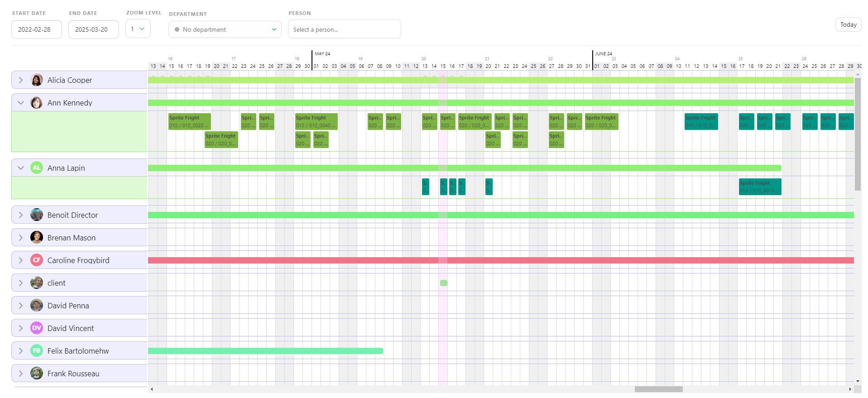Click Felix Bartolomehw's green FB avatar
The width and height of the screenshot is (868, 398).
[x=37, y=350]
